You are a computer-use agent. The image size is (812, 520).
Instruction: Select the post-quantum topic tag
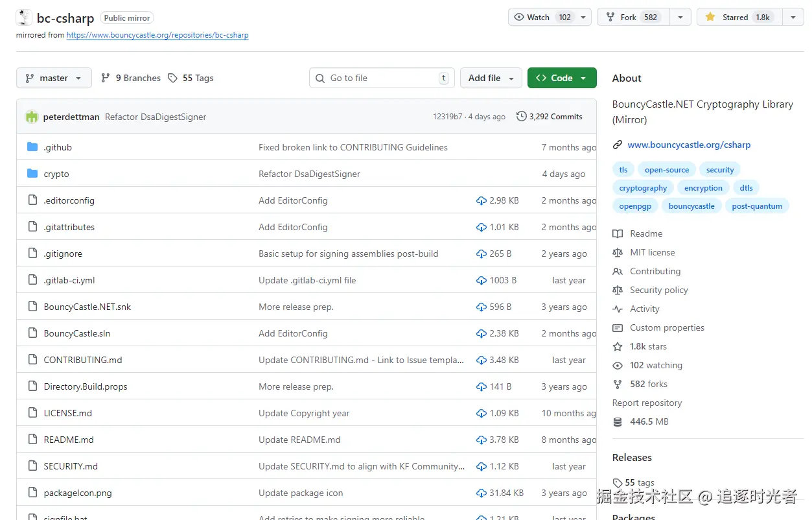coord(757,206)
